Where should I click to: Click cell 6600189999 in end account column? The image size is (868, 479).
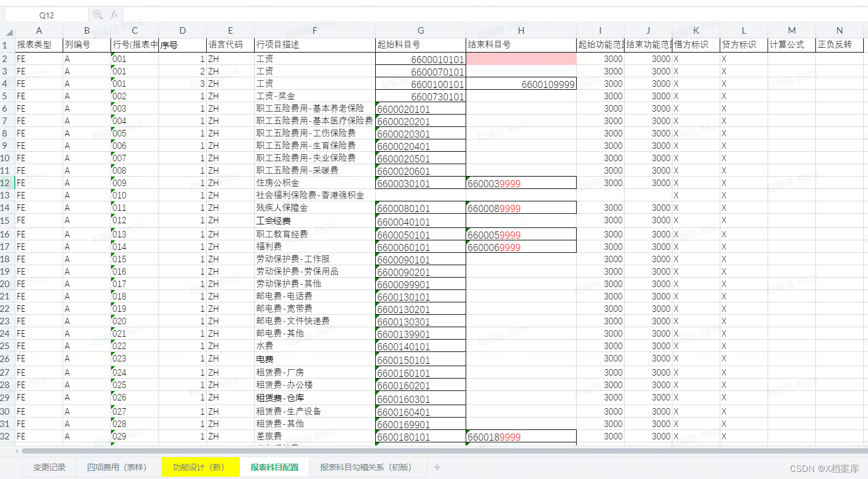coord(521,436)
